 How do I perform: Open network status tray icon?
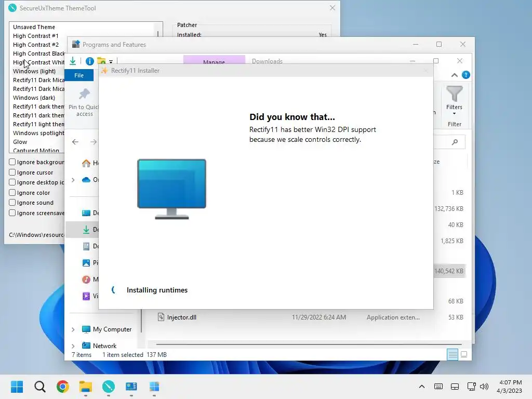[471, 387]
